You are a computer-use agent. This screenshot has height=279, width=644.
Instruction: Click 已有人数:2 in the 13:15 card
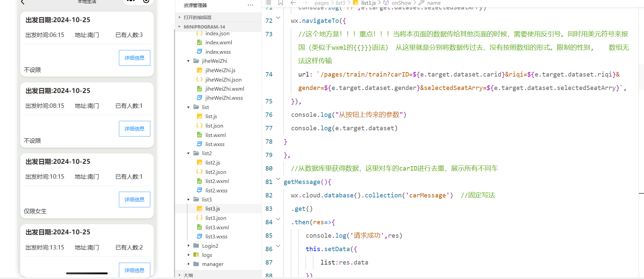pyautogui.click(x=129, y=247)
